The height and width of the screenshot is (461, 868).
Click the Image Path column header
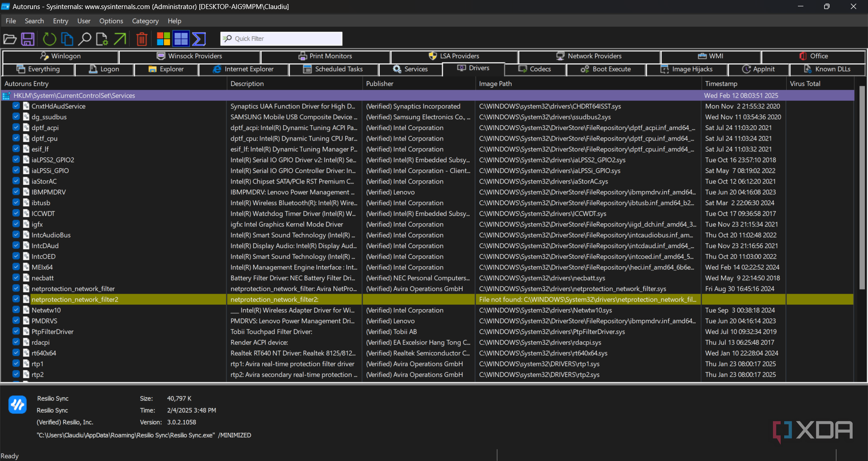tap(588, 84)
